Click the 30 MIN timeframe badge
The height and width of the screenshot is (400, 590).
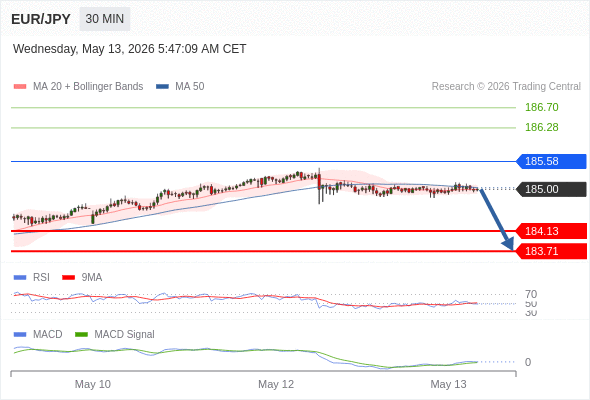coord(105,19)
